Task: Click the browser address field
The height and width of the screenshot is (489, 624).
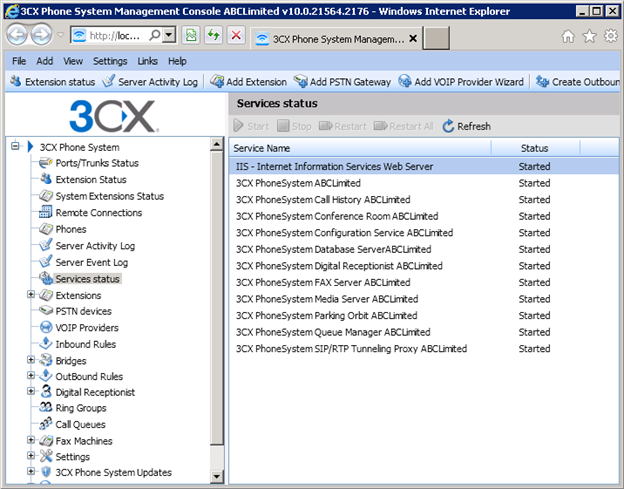Action: 115,35
